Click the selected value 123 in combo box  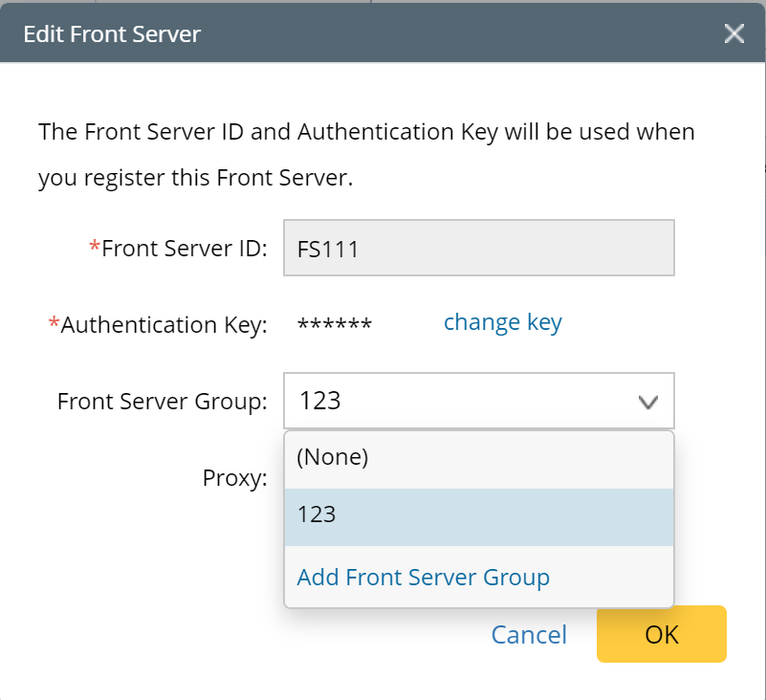click(x=320, y=400)
